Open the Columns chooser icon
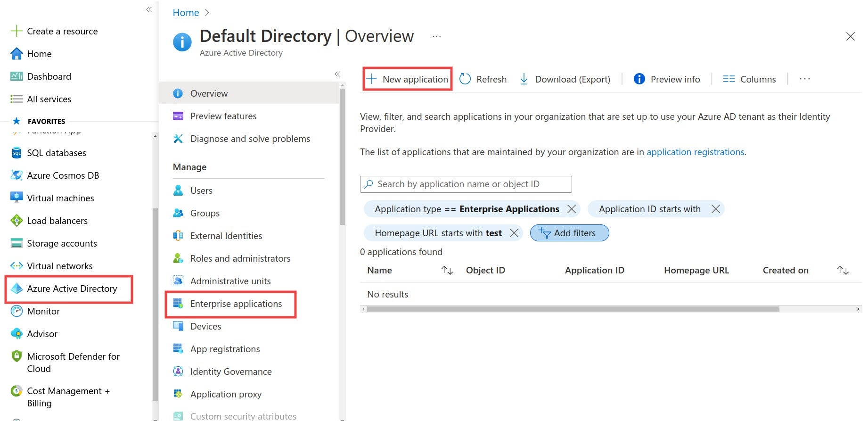 (x=729, y=79)
